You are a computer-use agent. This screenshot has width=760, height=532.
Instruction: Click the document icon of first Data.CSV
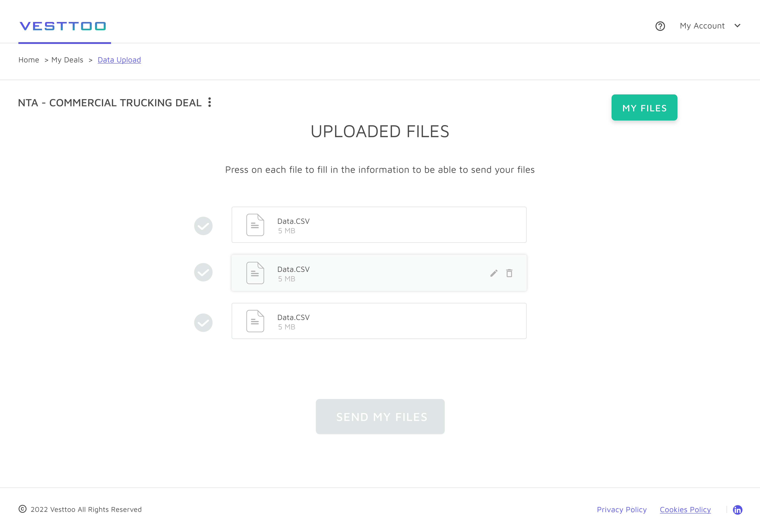click(x=255, y=225)
